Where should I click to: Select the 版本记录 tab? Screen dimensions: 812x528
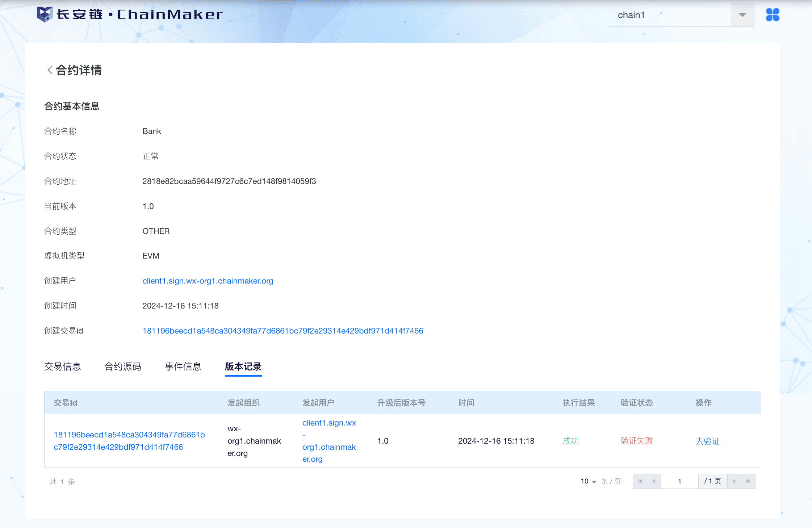tap(243, 366)
